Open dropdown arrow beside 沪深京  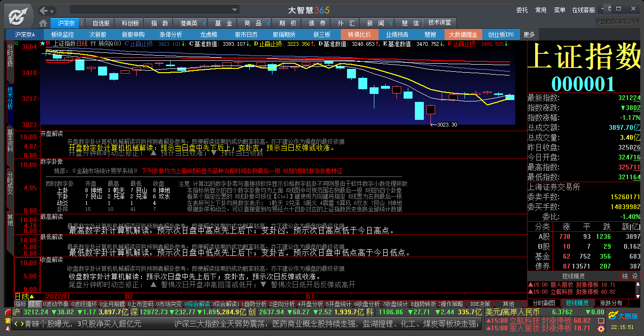82,23
